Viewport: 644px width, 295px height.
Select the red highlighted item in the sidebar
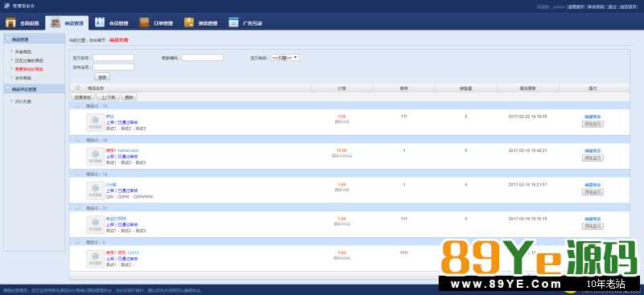coord(29,69)
